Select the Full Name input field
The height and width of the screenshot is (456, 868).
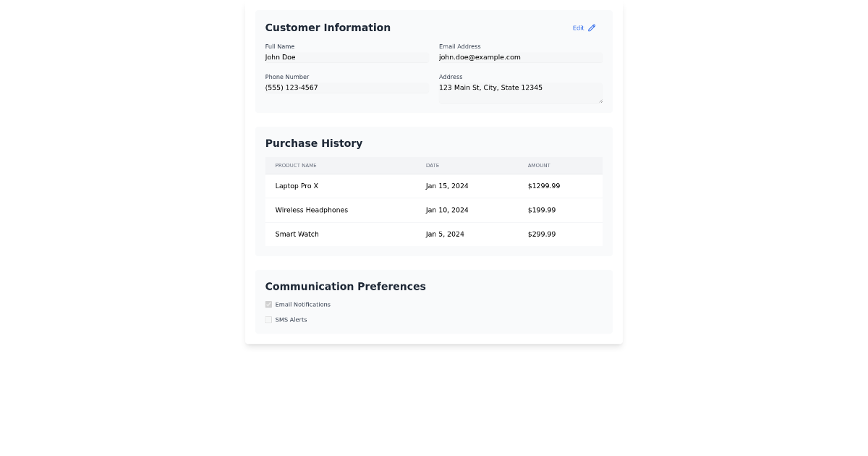(346, 57)
